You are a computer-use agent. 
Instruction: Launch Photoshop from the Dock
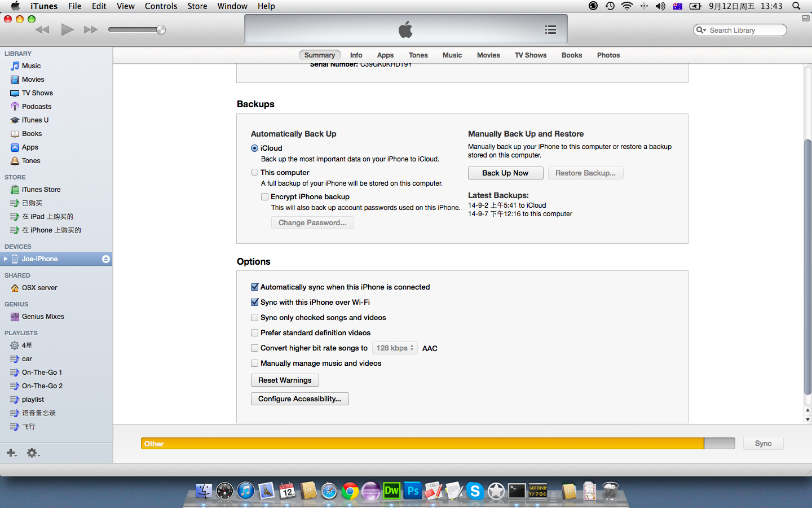(x=413, y=491)
